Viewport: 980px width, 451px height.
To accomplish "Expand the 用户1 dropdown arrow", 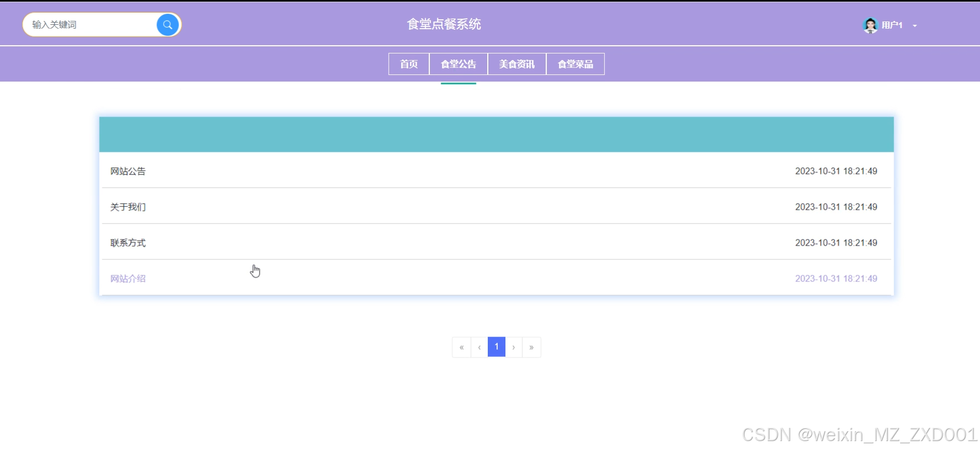I will point(914,26).
